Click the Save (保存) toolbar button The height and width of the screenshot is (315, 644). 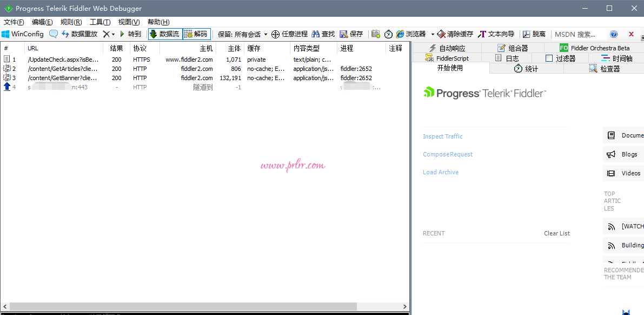351,34
